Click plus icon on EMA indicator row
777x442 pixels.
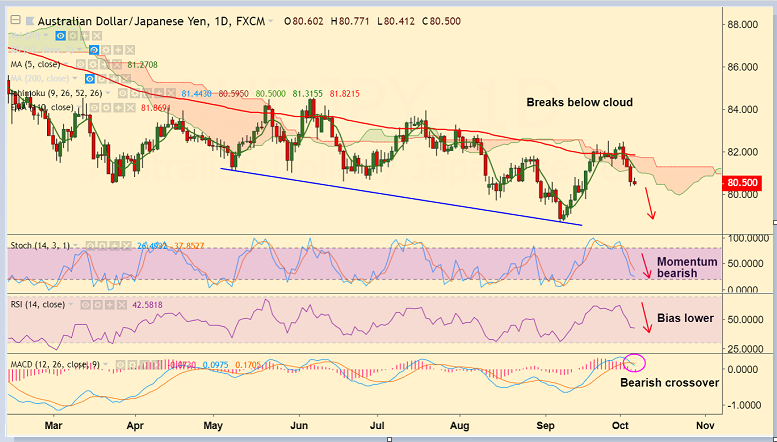pos(118,108)
